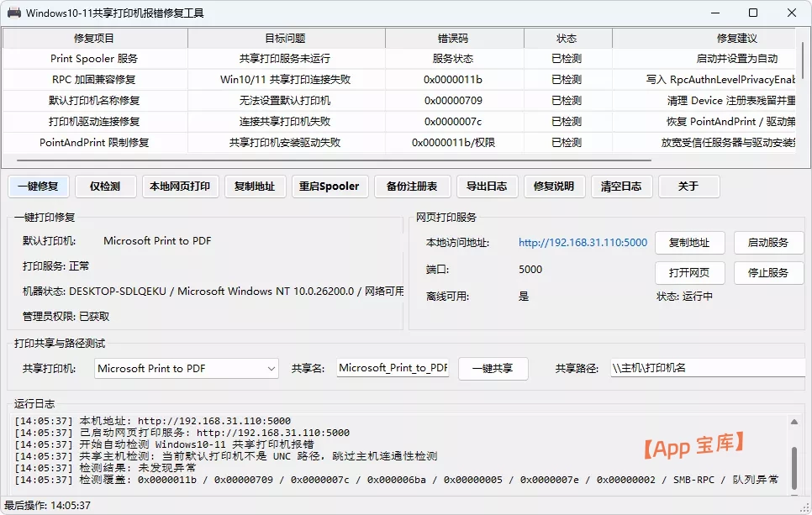Click the 一键共享 button
Screen dimensions: 812x515
(x=493, y=369)
